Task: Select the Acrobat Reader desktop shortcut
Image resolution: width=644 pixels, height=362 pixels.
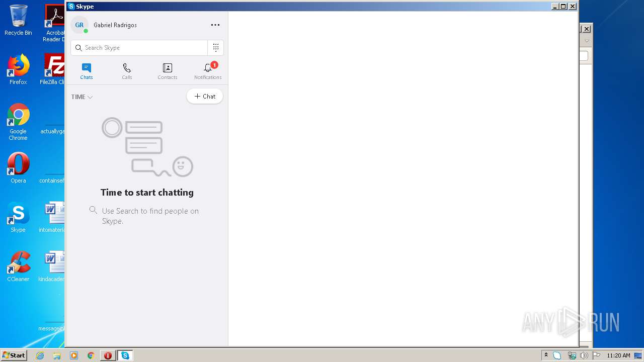Action: [x=54, y=23]
